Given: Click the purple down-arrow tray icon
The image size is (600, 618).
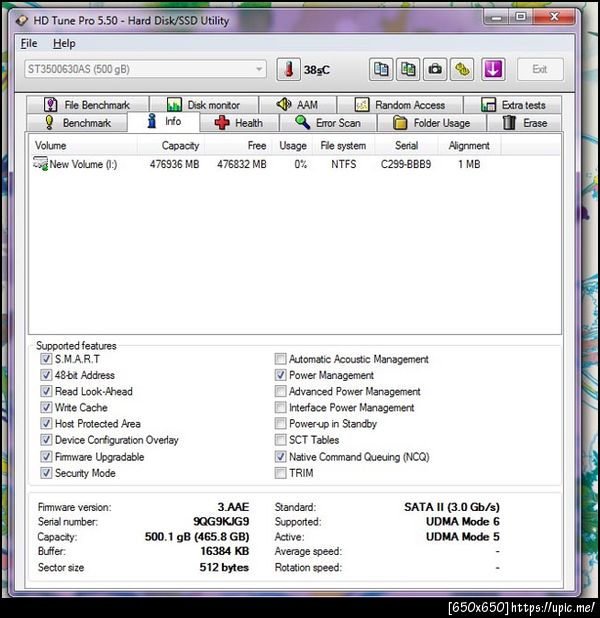Looking at the screenshot, I should (493, 69).
